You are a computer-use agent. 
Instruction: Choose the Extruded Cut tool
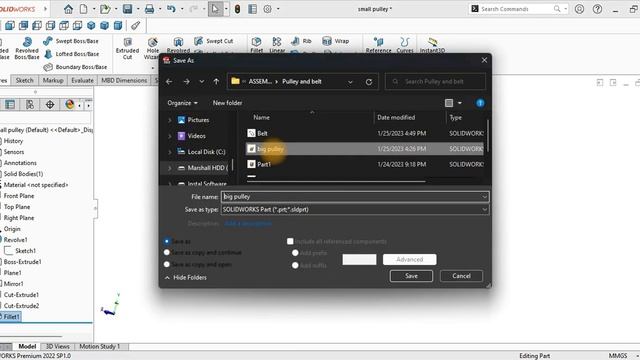tap(127, 48)
